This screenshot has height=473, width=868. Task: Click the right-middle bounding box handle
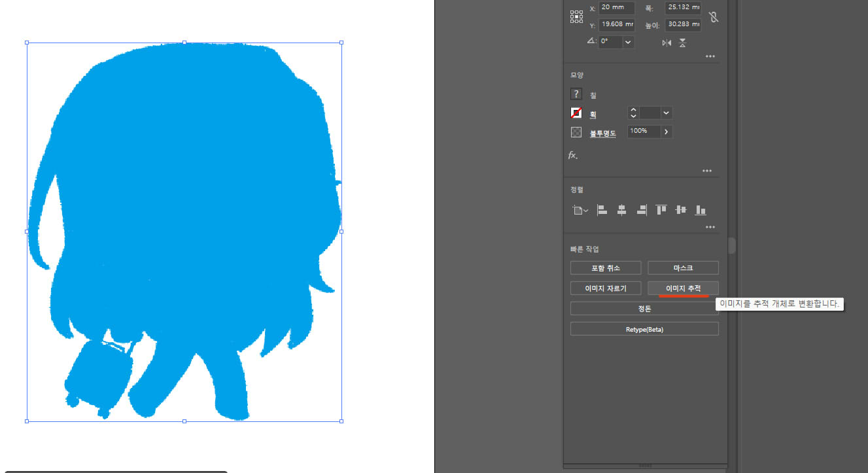click(x=341, y=232)
